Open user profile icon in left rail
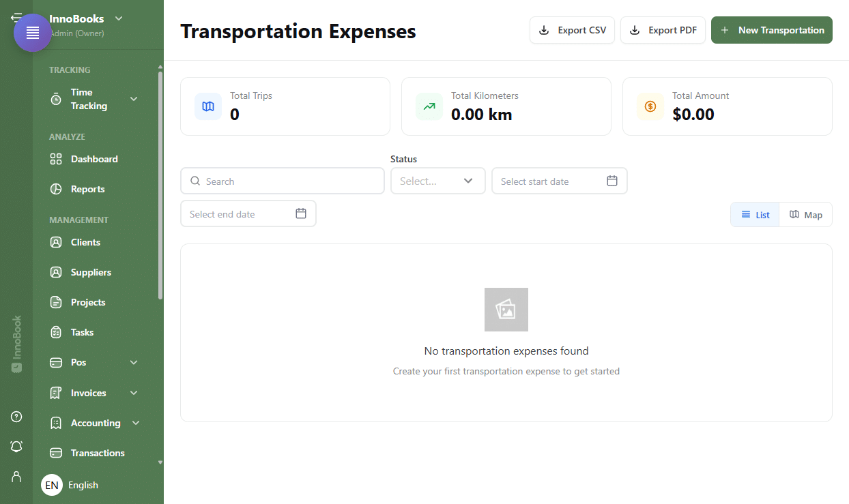 click(x=16, y=476)
